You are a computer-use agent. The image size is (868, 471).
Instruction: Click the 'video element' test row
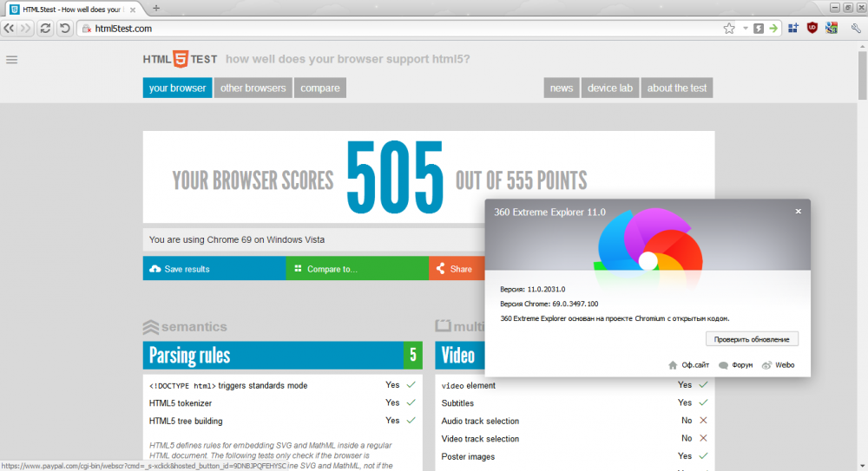tap(575, 385)
